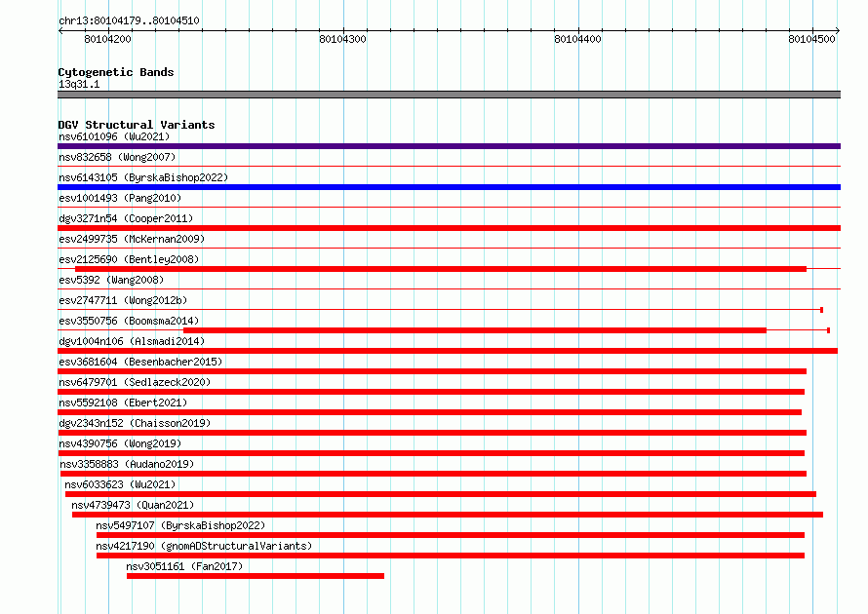
Task: Click dgv2343n152 (Chaisson2019) label
Action: pos(135,423)
